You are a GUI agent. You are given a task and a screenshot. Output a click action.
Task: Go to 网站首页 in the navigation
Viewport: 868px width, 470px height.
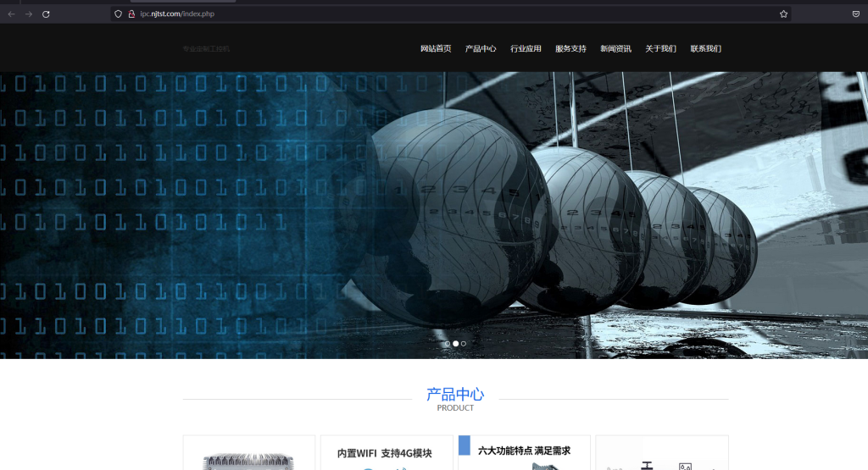436,49
